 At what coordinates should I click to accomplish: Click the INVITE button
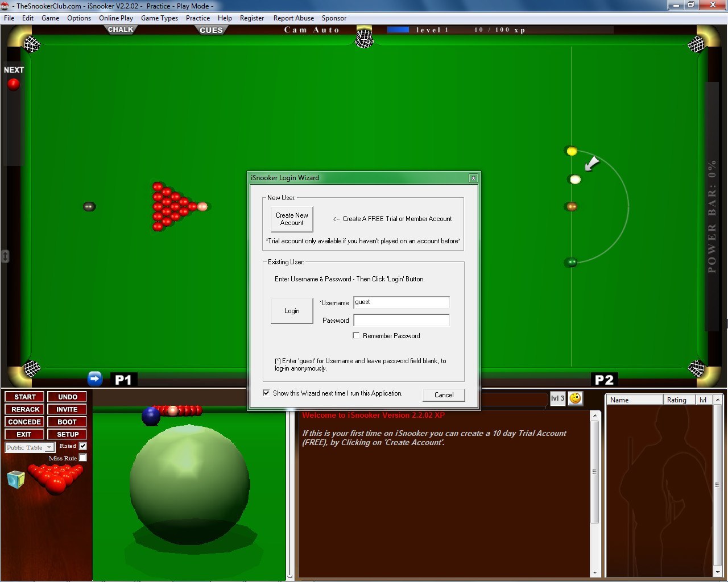(x=67, y=409)
